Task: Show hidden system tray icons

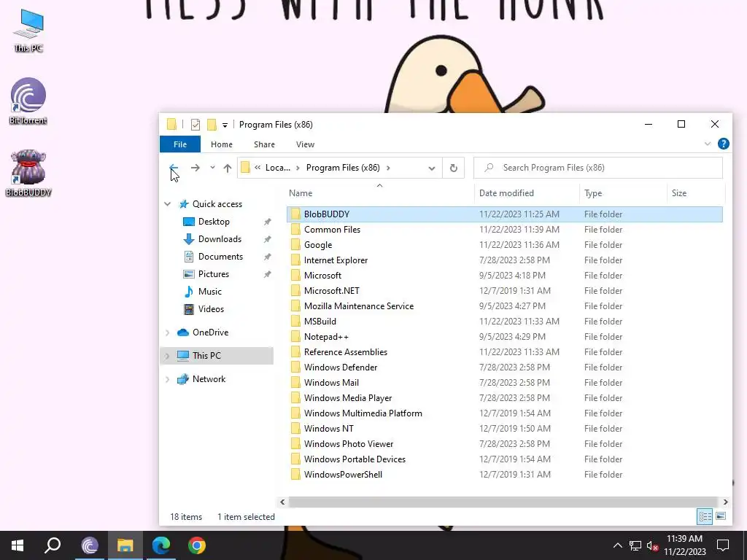Action: coord(617,545)
